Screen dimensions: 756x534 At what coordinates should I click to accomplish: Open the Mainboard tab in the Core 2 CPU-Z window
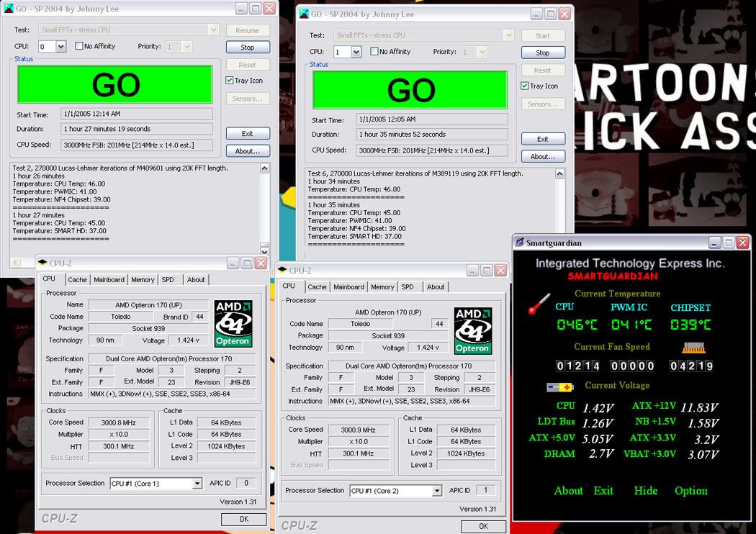coord(348,286)
